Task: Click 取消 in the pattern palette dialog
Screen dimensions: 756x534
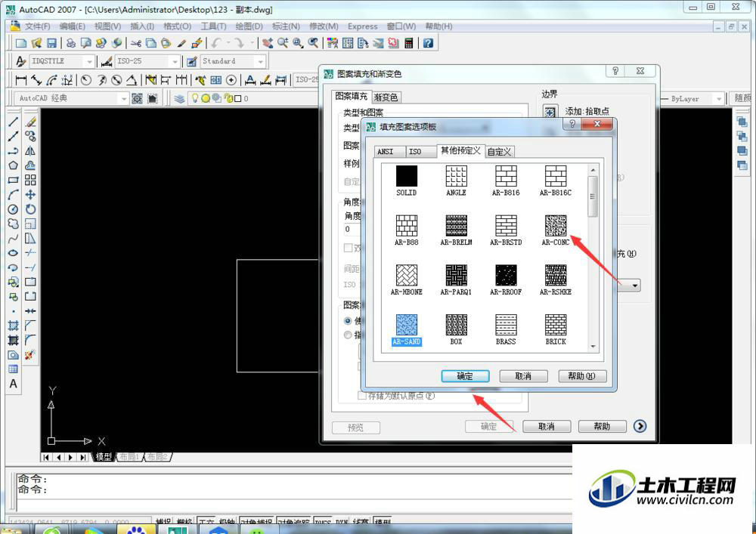Action: click(523, 376)
